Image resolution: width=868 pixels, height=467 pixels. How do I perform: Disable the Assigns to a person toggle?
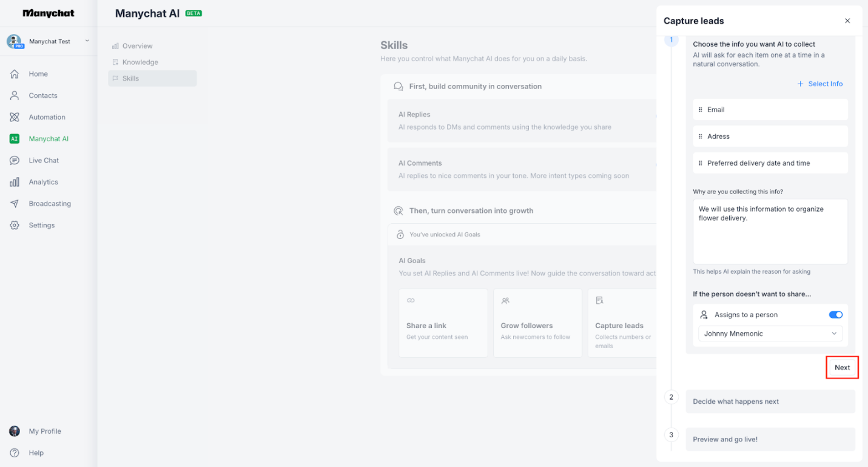(836, 314)
